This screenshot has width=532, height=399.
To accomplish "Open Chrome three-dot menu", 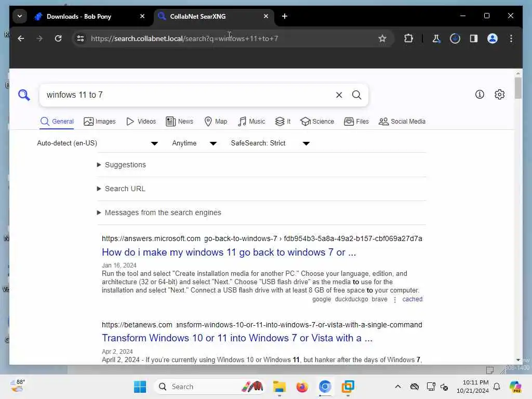I will [511, 38].
